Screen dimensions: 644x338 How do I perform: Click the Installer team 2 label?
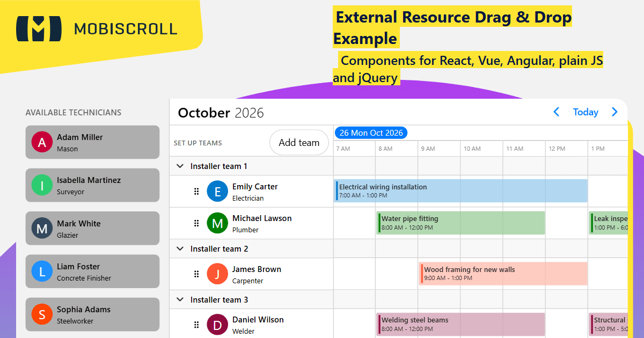tap(219, 249)
